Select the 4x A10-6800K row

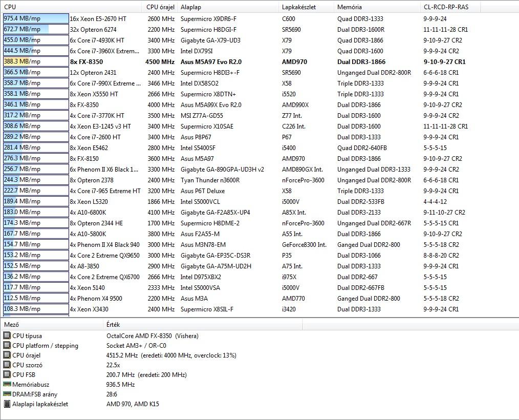[x=259, y=213]
